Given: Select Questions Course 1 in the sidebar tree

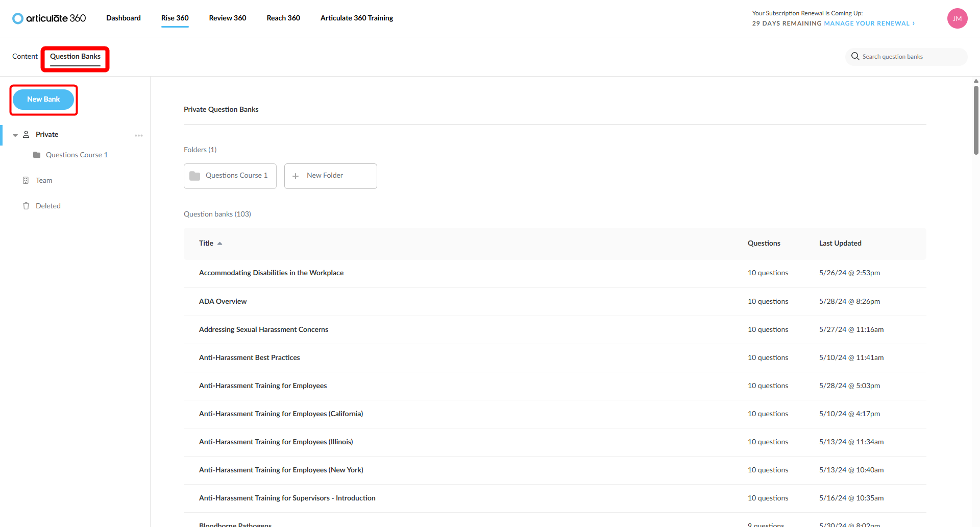Looking at the screenshot, I should tap(77, 155).
